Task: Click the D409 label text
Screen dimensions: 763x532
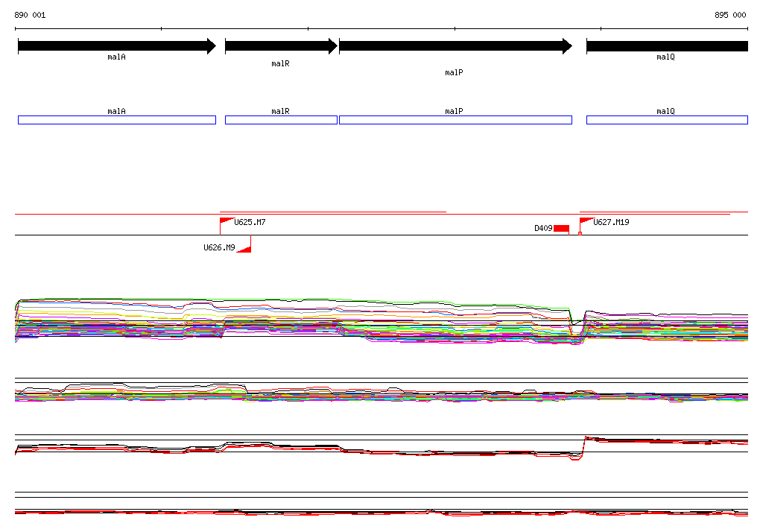Action: point(543,228)
